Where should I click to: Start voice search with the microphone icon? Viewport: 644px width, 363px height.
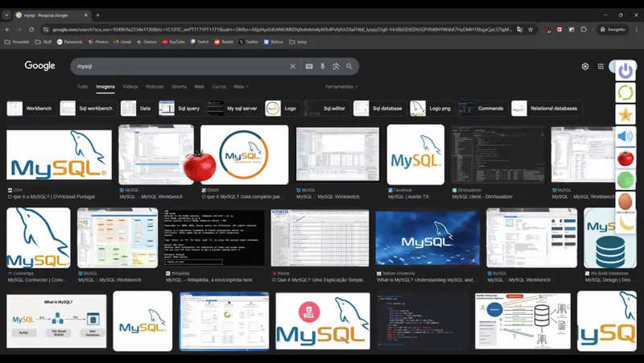click(x=323, y=67)
